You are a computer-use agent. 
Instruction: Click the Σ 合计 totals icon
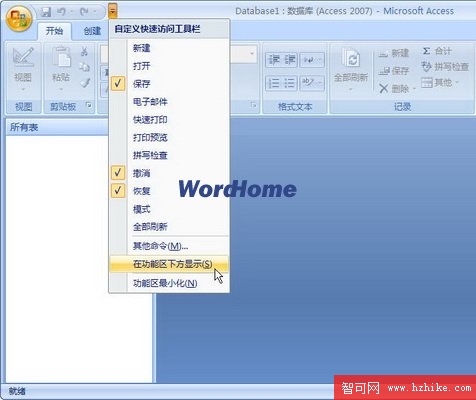point(426,51)
